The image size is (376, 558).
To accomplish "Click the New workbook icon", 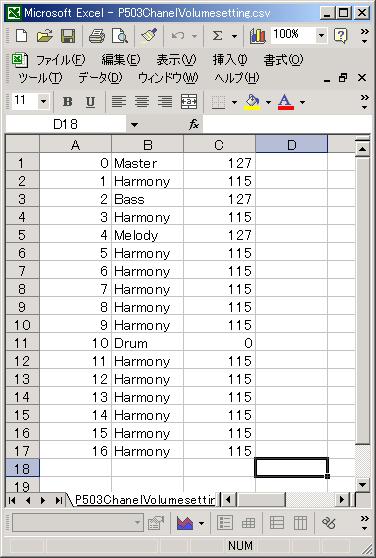I will [x=21, y=36].
